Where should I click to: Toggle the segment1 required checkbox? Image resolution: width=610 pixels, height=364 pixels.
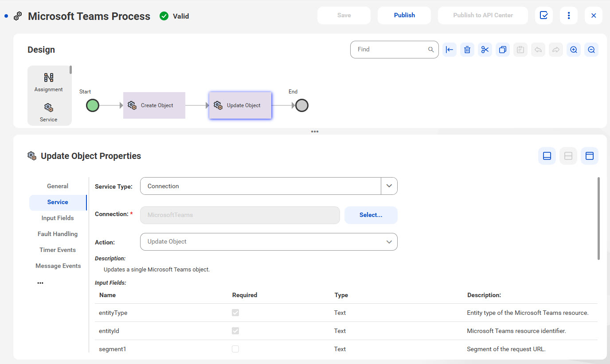point(235,349)
